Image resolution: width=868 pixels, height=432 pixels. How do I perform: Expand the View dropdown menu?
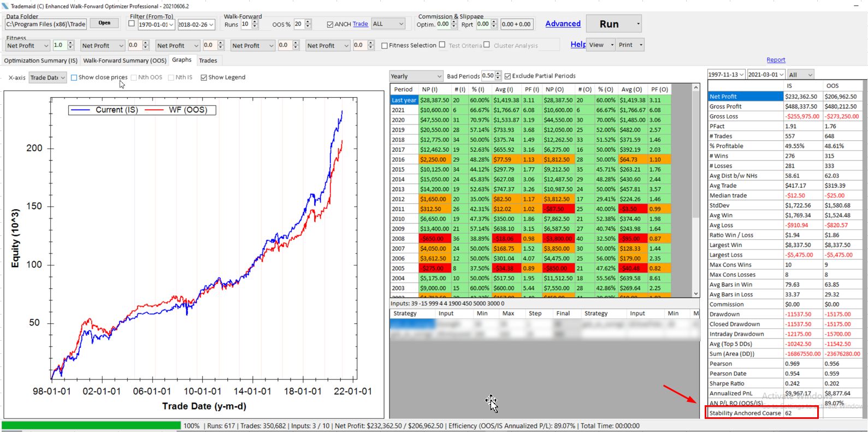601,45
